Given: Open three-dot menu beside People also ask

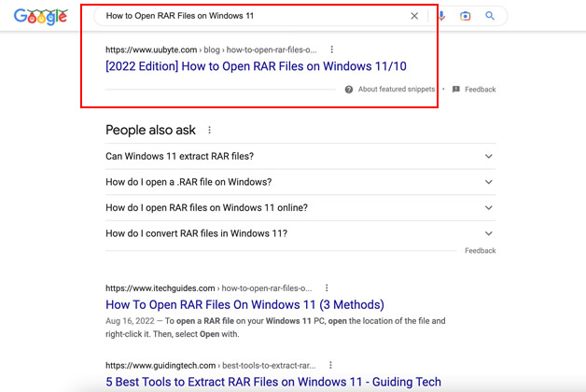Looking at the screenshot, I should 209,130.
